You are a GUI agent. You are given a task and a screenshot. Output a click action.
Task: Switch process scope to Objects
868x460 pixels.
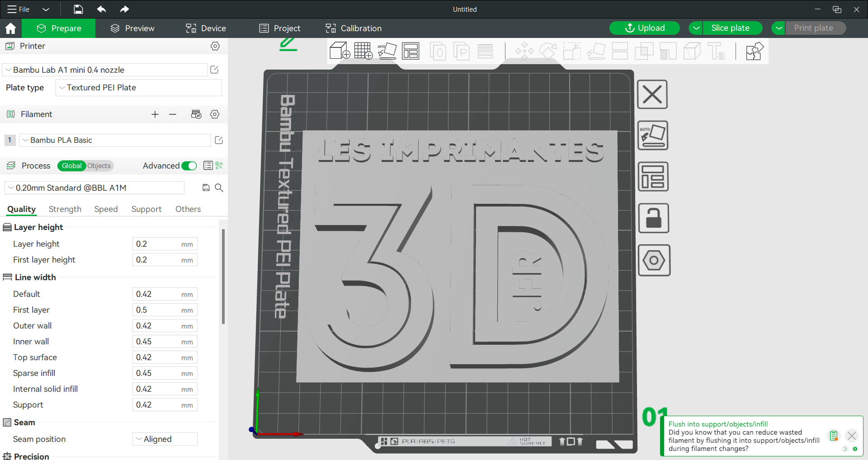[99, 166]
